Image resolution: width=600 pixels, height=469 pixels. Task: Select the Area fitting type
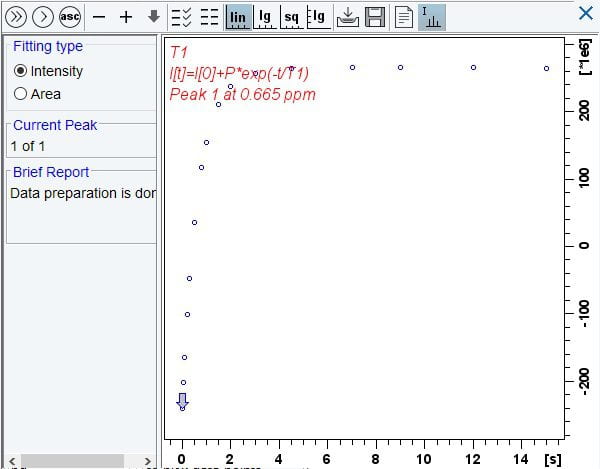[x=21, y=94]
